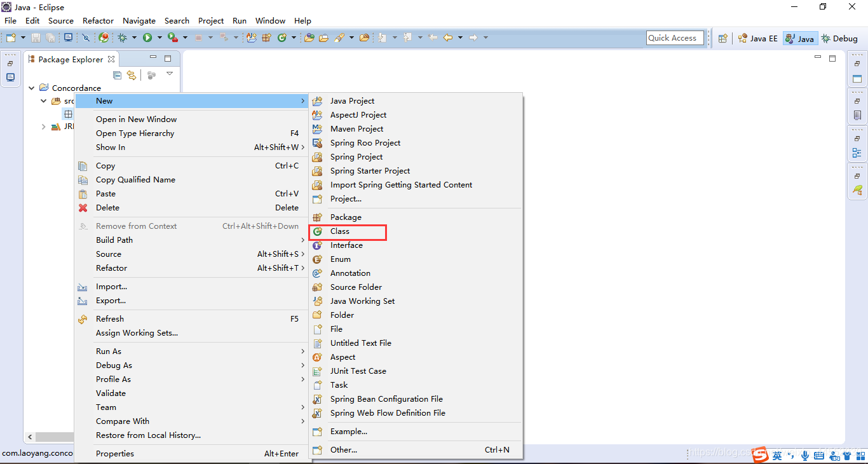The height and width of the screenshot is (464, 868).
Task: Switch to the Debug perspective
Action: tap(839, 38)
